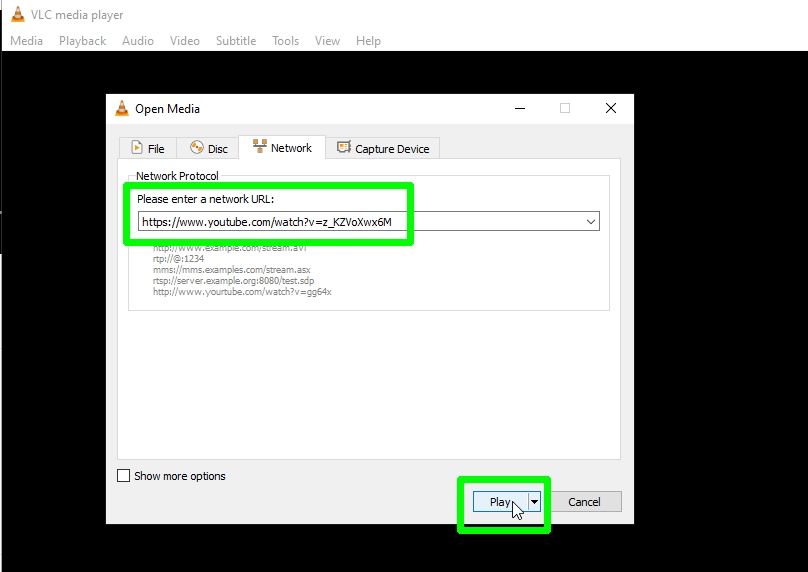The width and height of the screenshot is (808, 572).
Task: Open the Media menu
Action: [26, 41]
